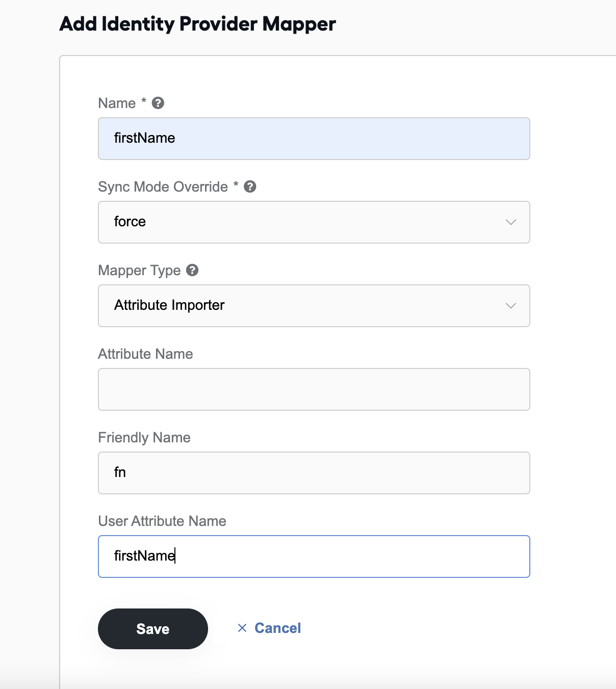Click the 'Friendly Name' label text

pyautogui.click(x=144, y=437)
